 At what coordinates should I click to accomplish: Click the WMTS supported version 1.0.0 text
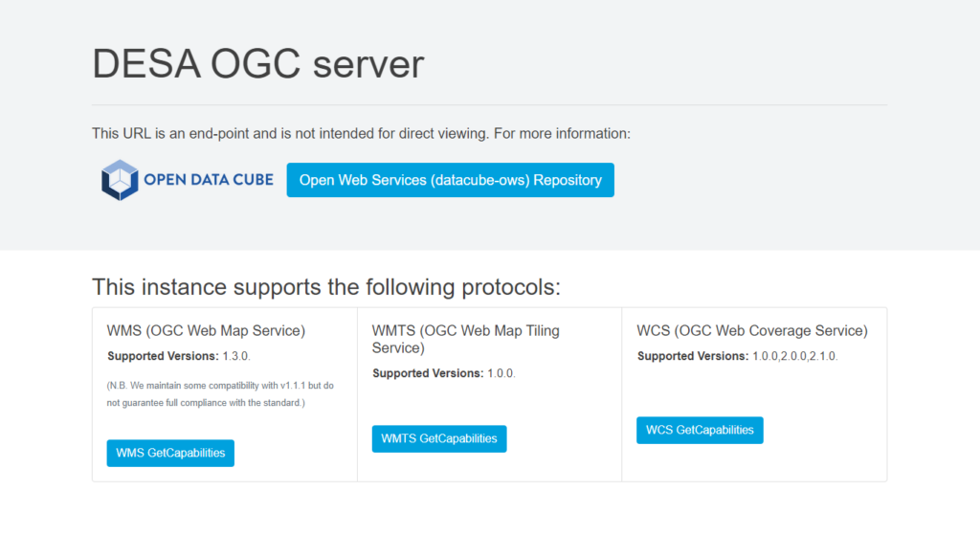tap(501, 373)
